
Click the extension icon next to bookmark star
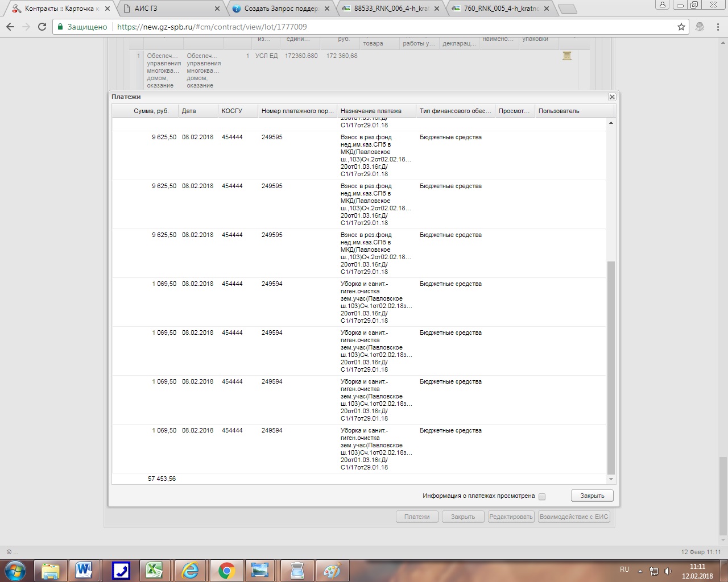(700, 27)
